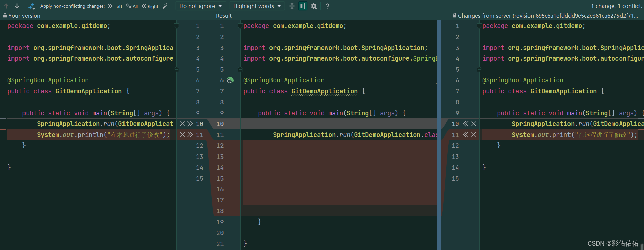Open merge viewer settings gear
The image size is (644, 250).
[x=314, y=6]
